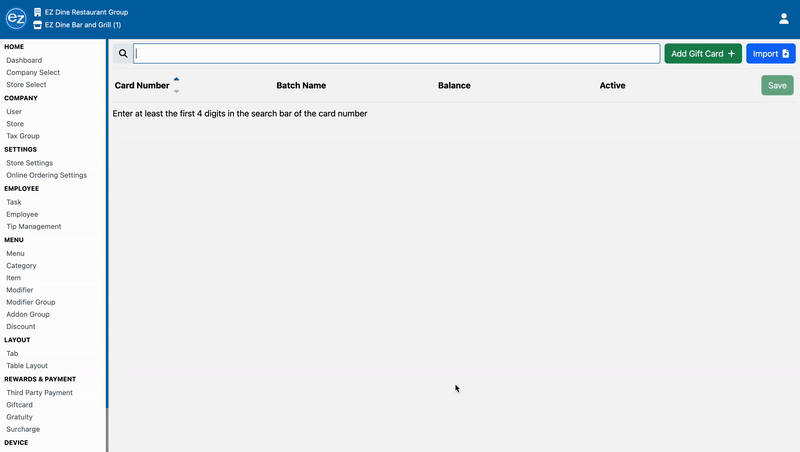The height and width of the screenshot is (452, 800).
Task: Open Item in sidebar
Action: click(13, 278)
